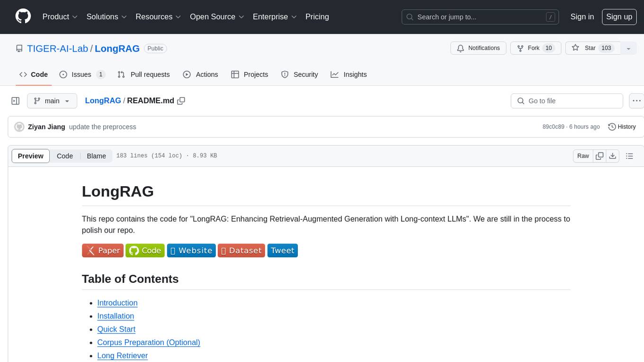Open the GitHub home logo
This screenshot has height=362, width=644.
[x=23, y=17]
